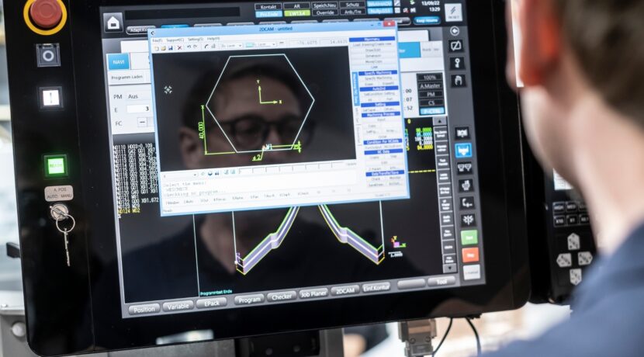Viewport: 644px width, 357px height.
Task: Click the return arrow machine icon
Action: [466, 203]
